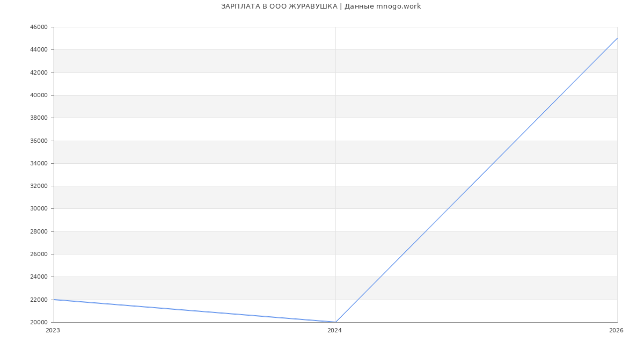Select the 22000 y-axis label
This screenshot has width=644, height=349.
click(39, 300)
